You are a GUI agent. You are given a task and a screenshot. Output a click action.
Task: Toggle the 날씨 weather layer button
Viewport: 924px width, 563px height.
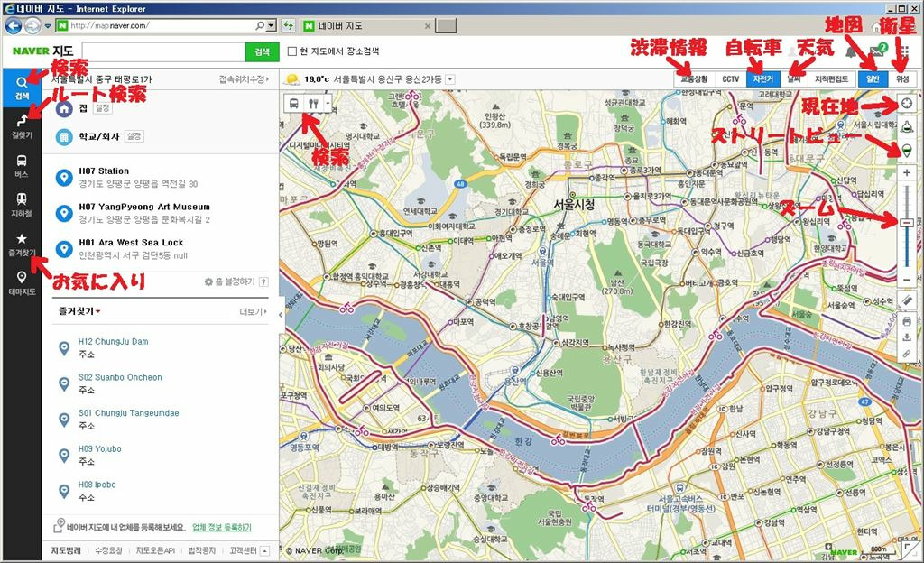(794, 78)
